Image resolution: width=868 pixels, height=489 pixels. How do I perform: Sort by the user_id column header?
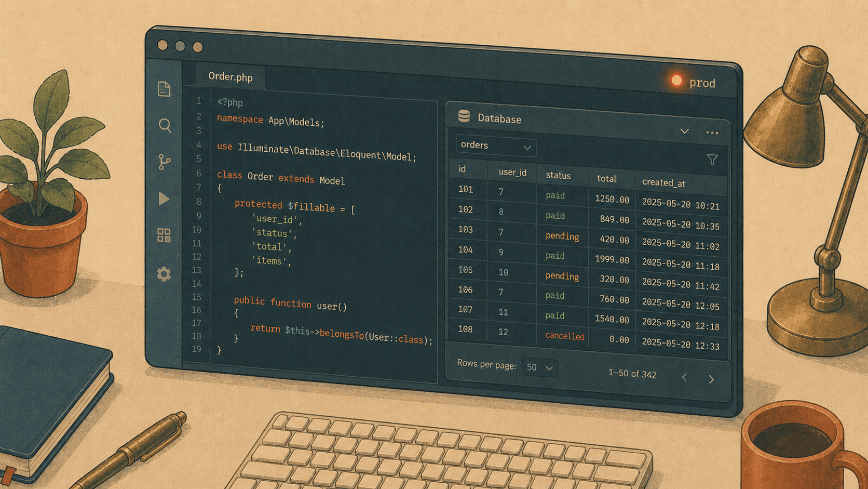512,172
